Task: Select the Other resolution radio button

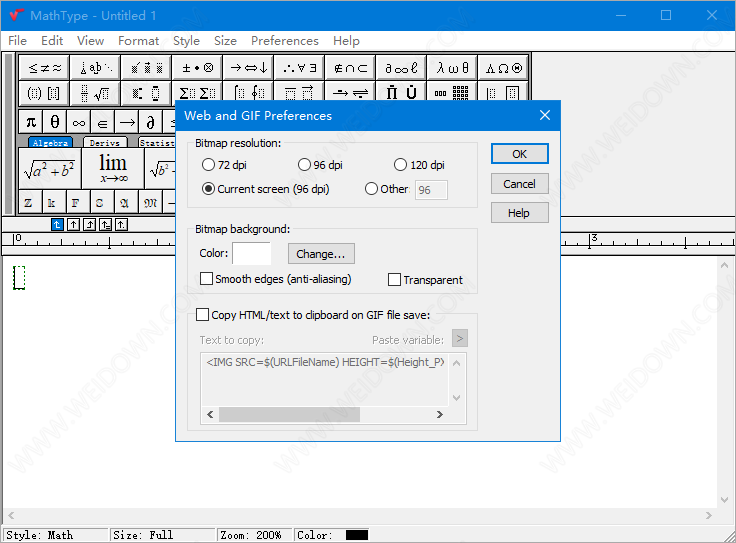Action: click(x=387, y=189)
